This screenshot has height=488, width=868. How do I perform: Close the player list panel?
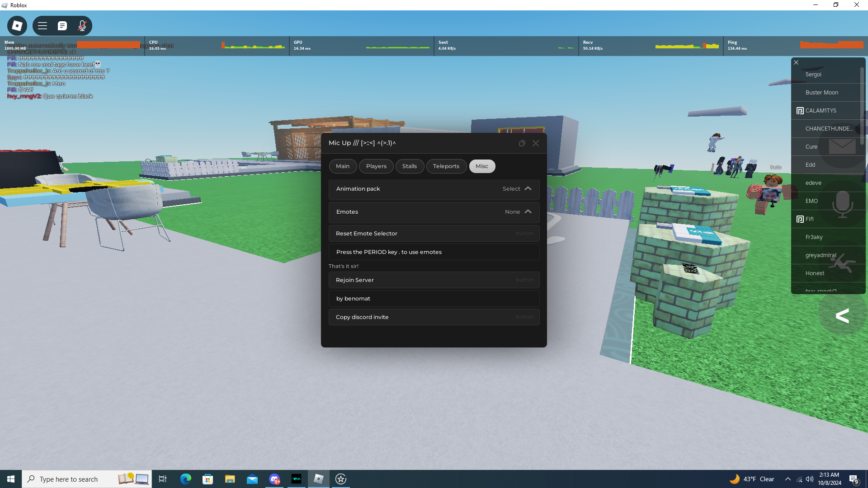(796, 62)
